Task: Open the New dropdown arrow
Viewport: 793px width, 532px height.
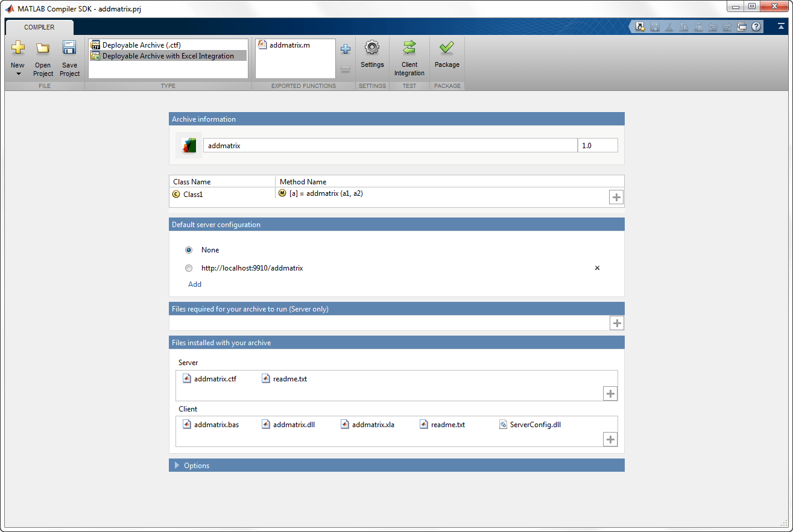Action: tap(17, 74)
